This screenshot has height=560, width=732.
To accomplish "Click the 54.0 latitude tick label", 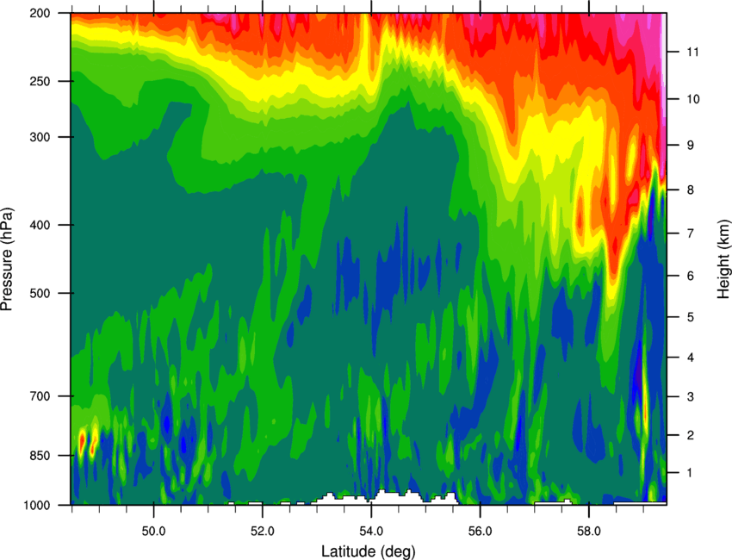I will pyautogui.click(x=372, y=532).
